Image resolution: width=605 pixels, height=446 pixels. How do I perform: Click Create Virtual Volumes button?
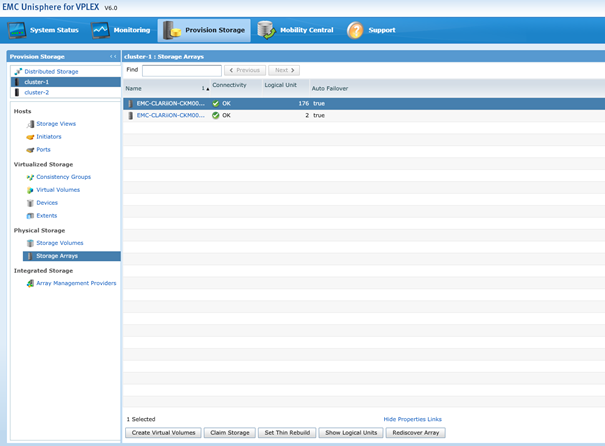click(163, 432)
